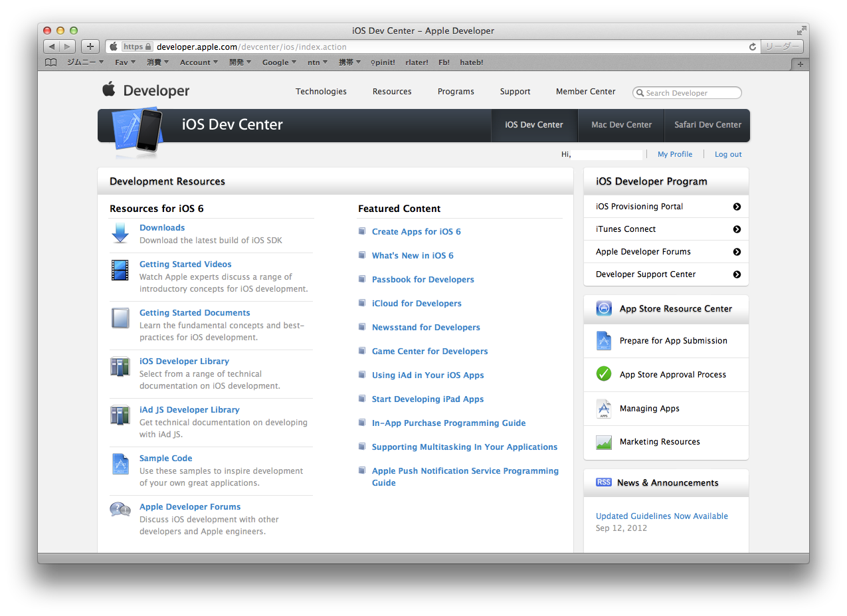Click the Getting Started Videos filmstrip icon

point(120,270)
